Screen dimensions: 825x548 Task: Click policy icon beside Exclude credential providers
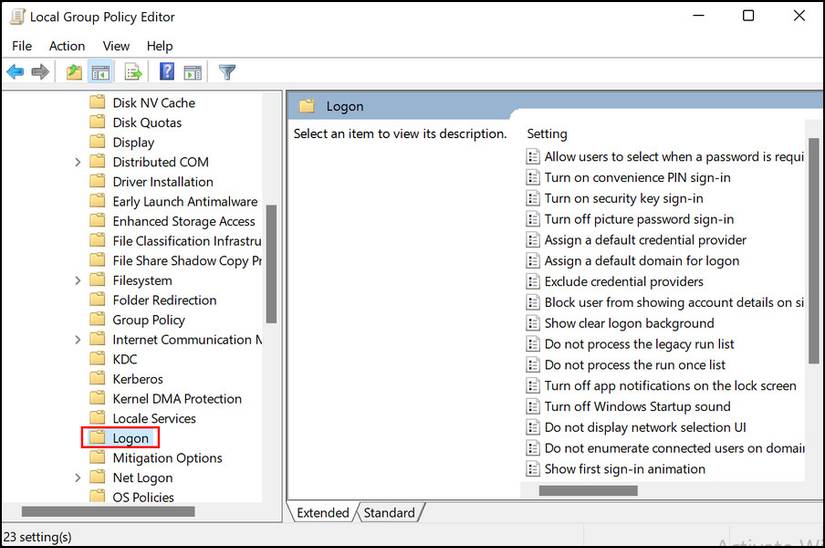(533, 281)
